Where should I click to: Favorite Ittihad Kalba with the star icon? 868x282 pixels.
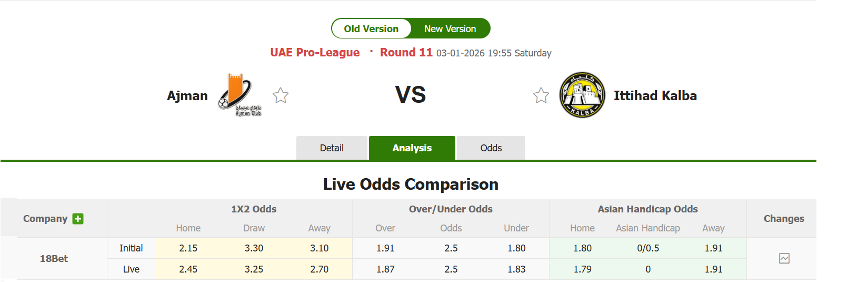541,95
